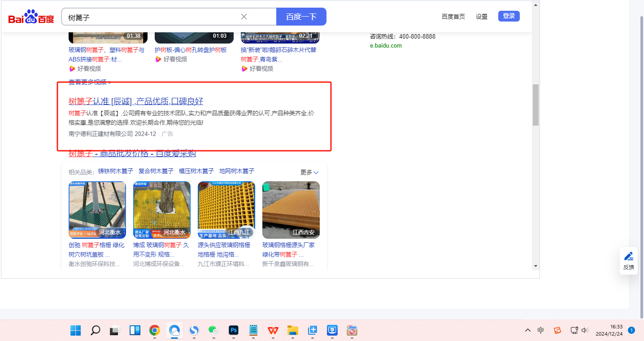Click the 百度一下 search button

(301, 17)
